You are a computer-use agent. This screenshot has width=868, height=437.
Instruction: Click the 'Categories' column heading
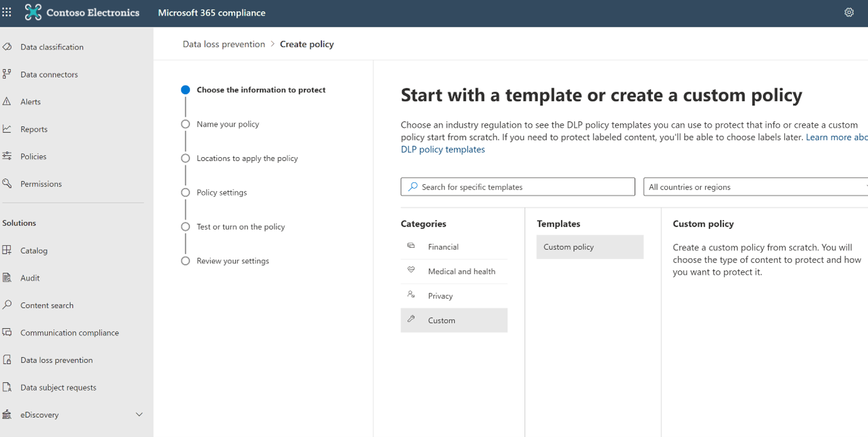(x=423, y=224)
